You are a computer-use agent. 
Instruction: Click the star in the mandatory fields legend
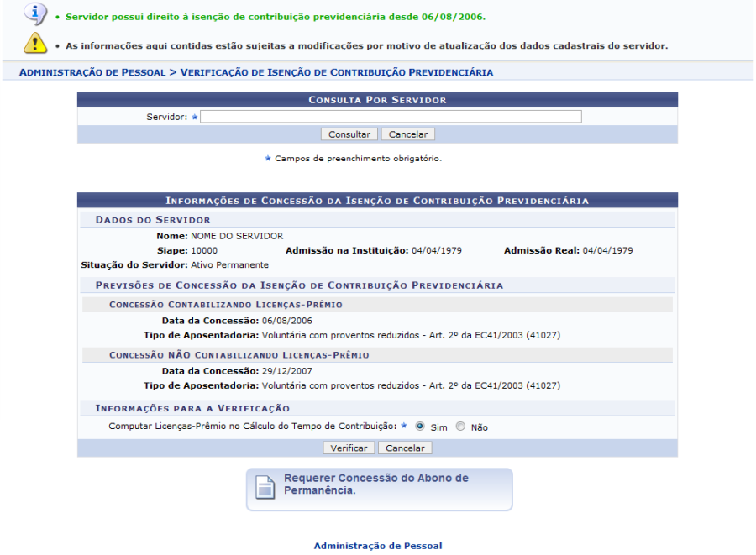point(268,158)
